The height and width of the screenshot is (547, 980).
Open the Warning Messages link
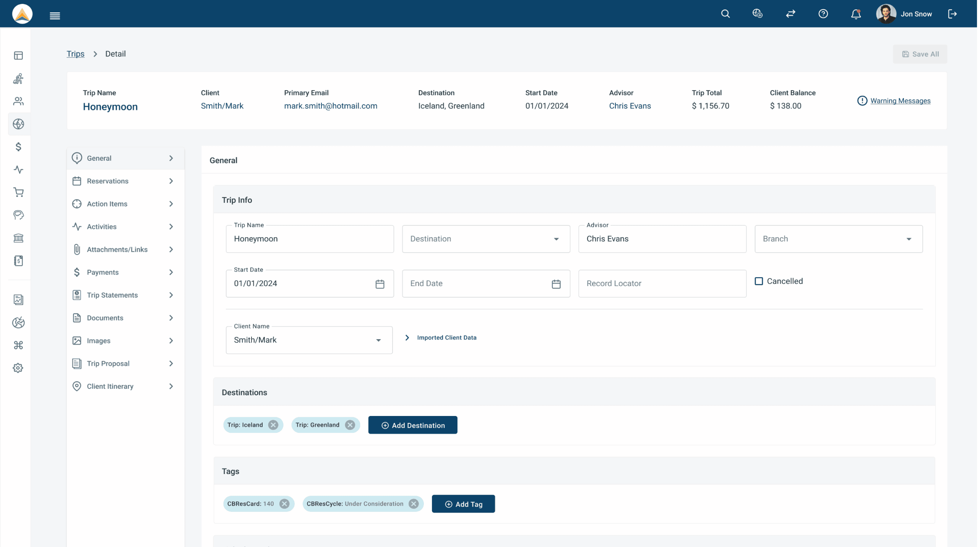pyautogui.click(x=900, y=101)
